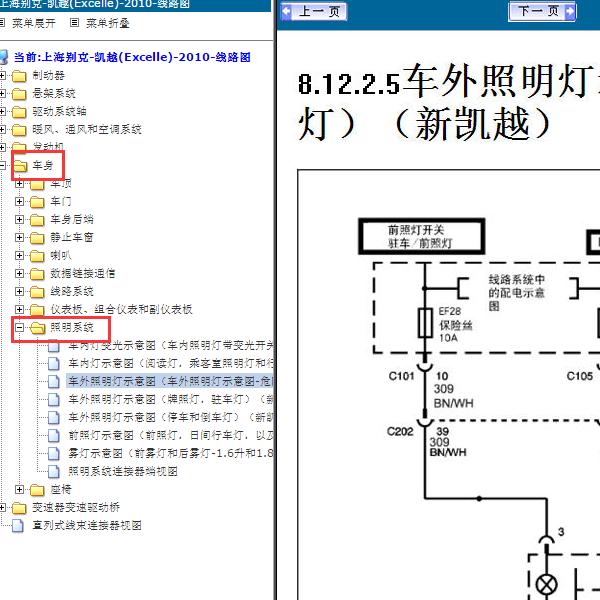
Task: Select the 车身 tree label
Action: pyautogui.click(x=43, y=165)
